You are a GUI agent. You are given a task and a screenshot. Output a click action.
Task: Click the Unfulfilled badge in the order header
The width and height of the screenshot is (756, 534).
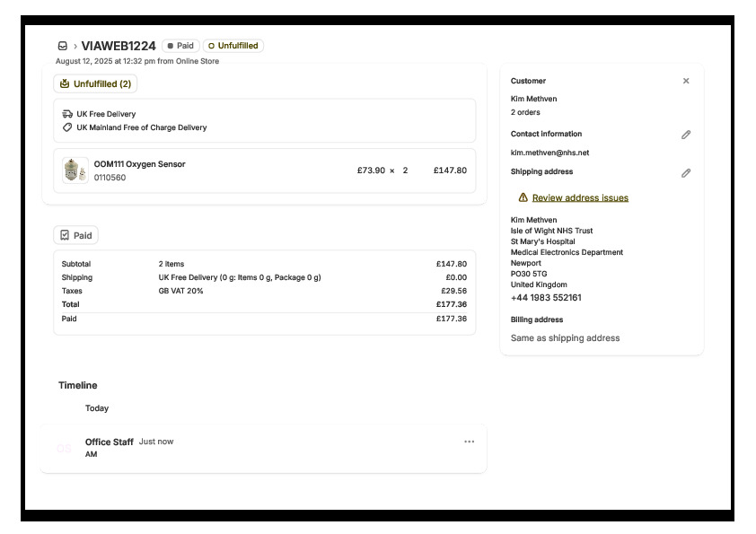pos(233,46)
